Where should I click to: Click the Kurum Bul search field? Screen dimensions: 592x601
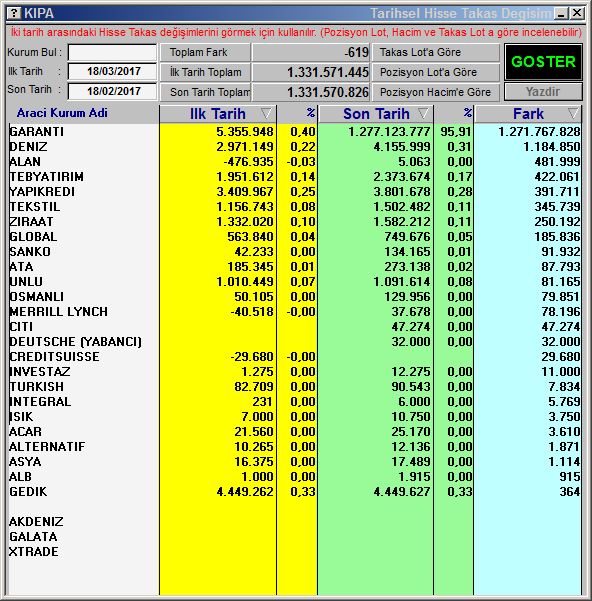click(112, 52)
